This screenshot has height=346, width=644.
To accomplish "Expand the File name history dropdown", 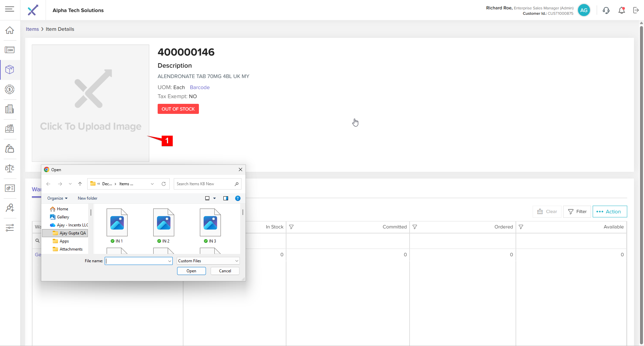I will (x=169, y=261).
